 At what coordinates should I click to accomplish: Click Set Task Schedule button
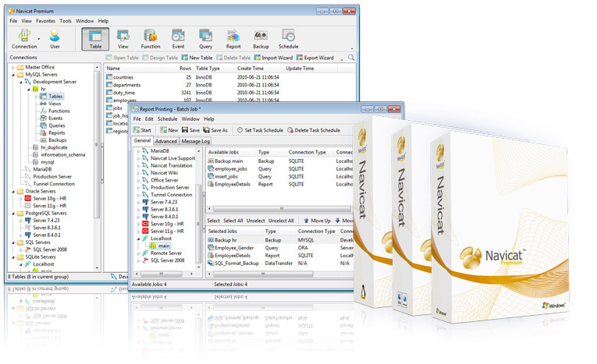pyautogui.click(x=259, y=130)
